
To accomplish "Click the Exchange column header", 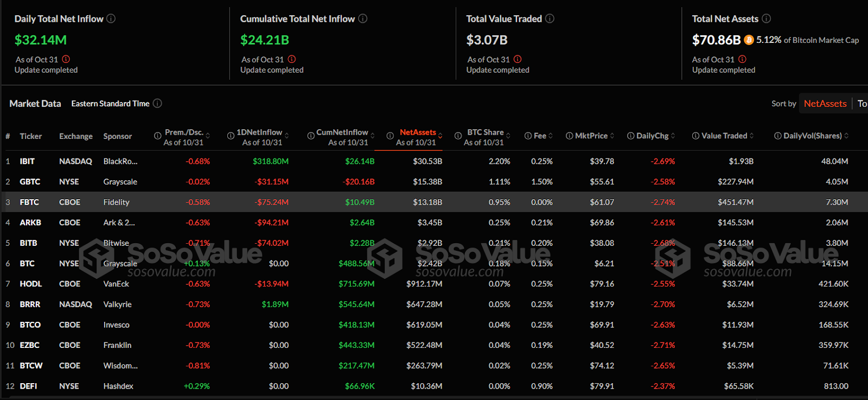I will pyautogui.click(x=76, y=136).
